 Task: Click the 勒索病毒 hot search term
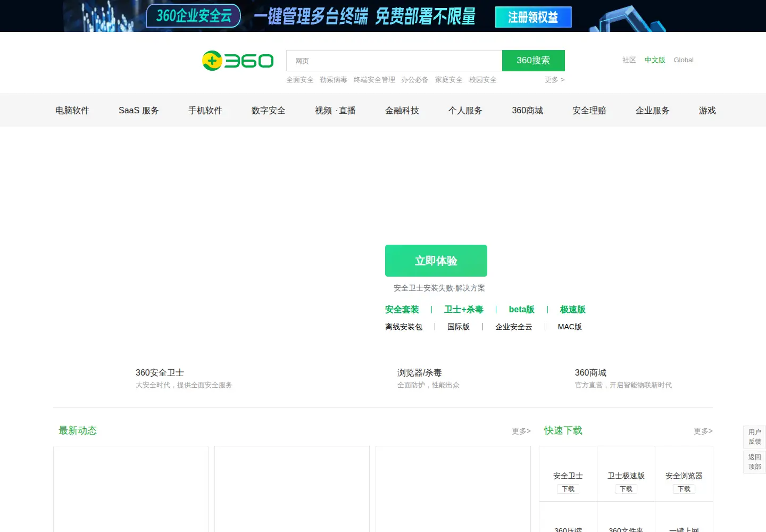tap(334, 80)
